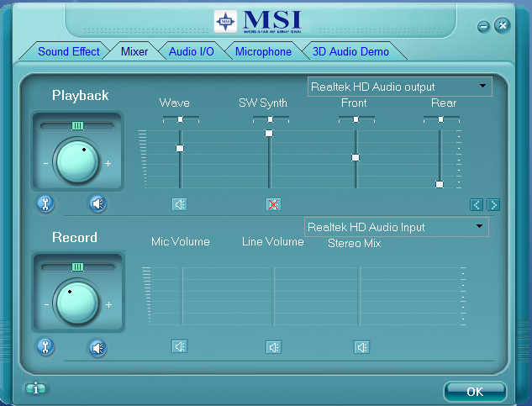Mute the Record master volume
This screenshot has height=406, width=532.
coord(98,346)
